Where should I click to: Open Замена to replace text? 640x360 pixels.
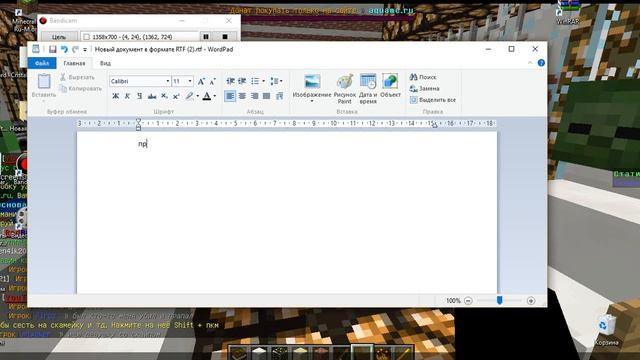[425, 89]
